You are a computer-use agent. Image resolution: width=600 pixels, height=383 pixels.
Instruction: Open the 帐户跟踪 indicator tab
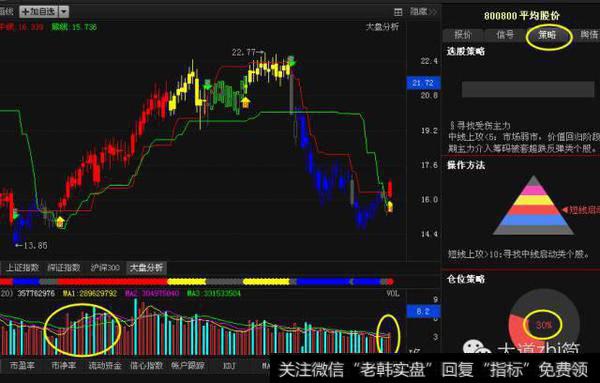point(188,365)
